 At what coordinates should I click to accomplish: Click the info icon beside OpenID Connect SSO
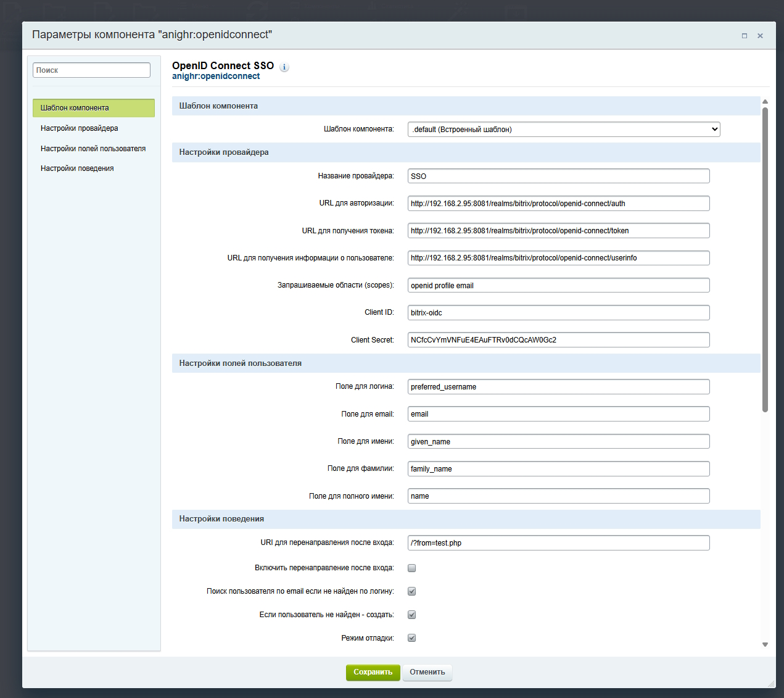tap(284, 67)
